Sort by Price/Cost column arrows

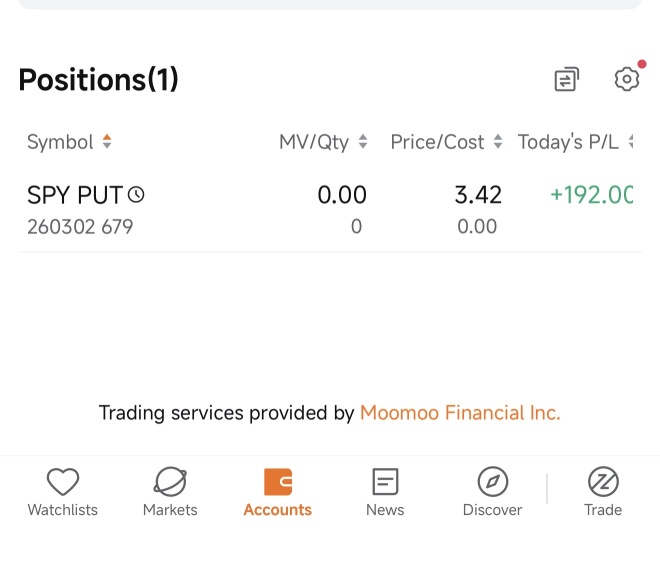click(498, 141)
